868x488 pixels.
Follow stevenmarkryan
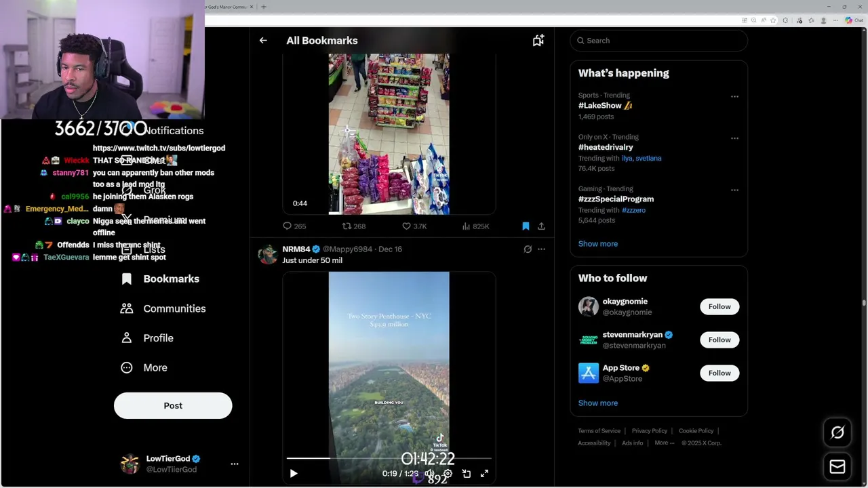719,340
